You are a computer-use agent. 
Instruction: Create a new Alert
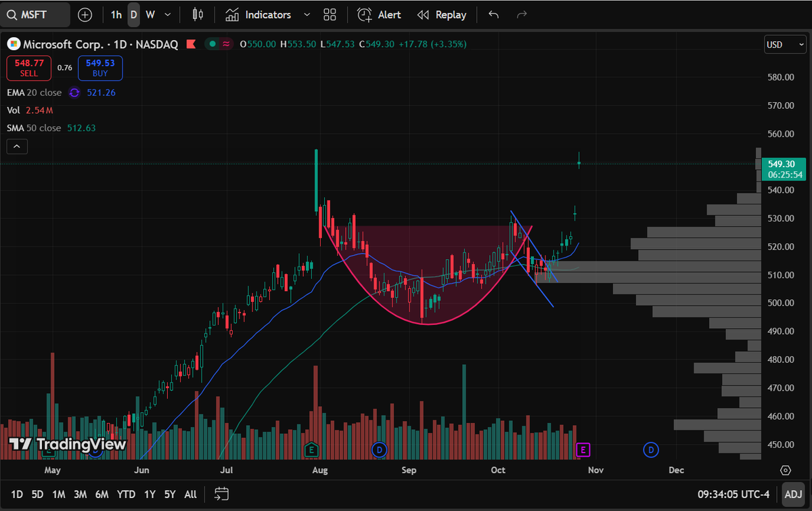[379, 14]
